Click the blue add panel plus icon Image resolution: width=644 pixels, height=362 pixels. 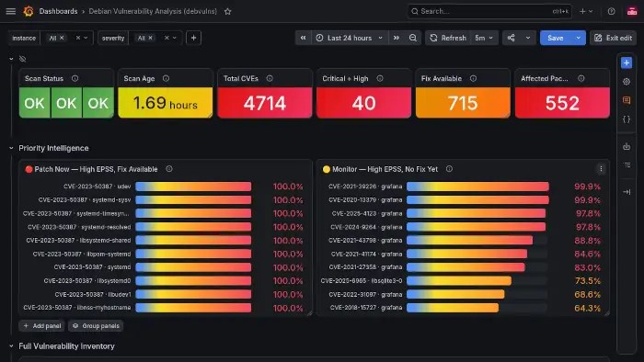point(627,62)
